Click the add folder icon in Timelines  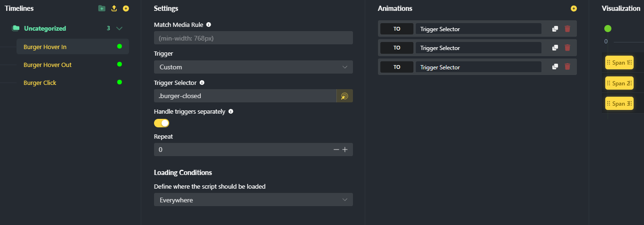tap(102, 8)
